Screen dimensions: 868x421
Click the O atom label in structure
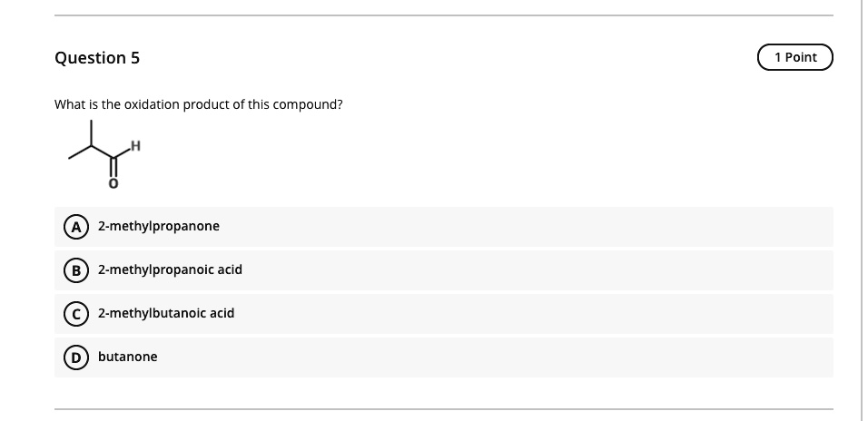[113, 185]
